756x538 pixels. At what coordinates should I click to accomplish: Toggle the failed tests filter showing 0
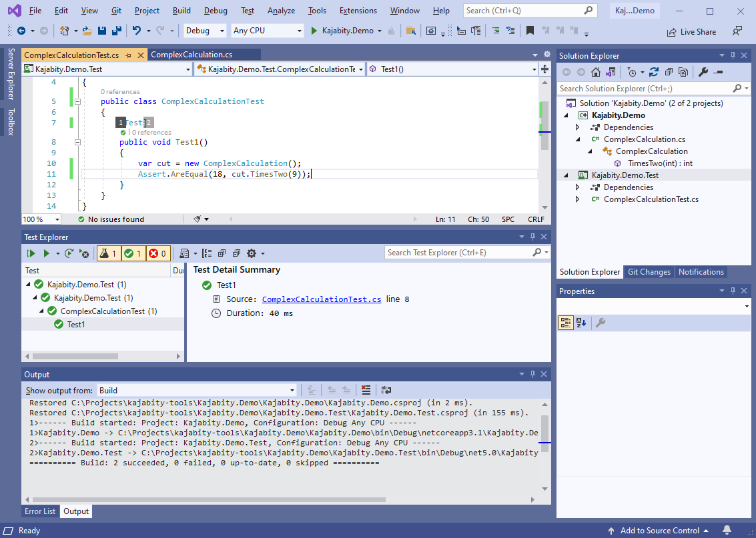click(x=159, y=253)
